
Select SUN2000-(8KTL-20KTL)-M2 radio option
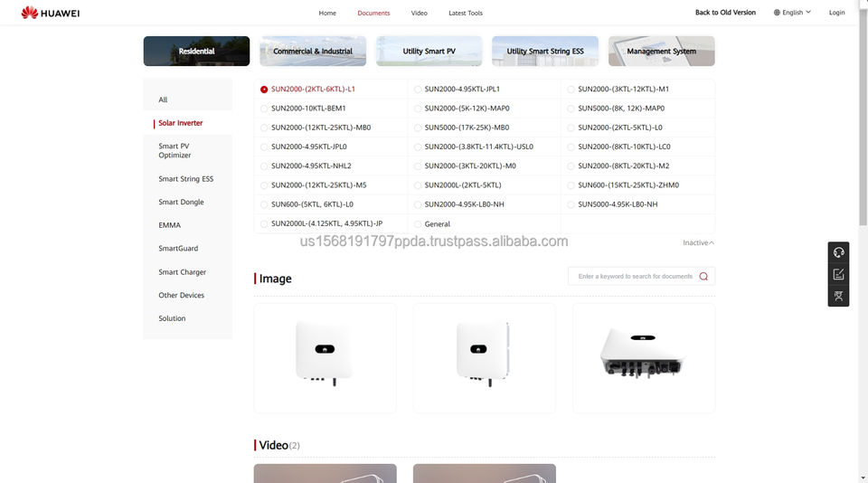pyautogui.click(x=571, y=166)
